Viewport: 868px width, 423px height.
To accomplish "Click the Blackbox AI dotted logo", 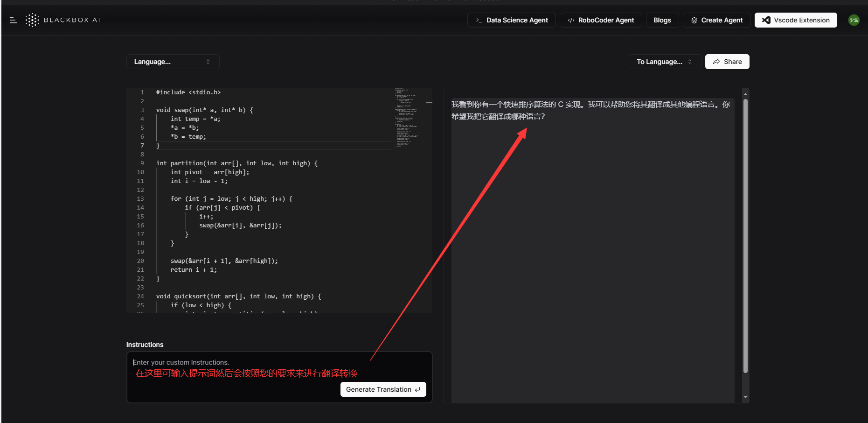I will [x=32, y=20].
